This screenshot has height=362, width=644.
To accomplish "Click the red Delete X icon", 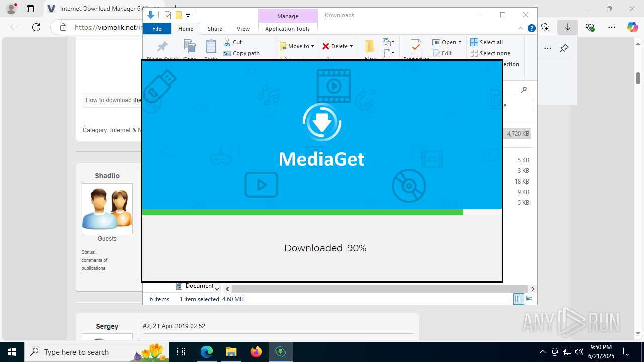I will coord(326,46).
